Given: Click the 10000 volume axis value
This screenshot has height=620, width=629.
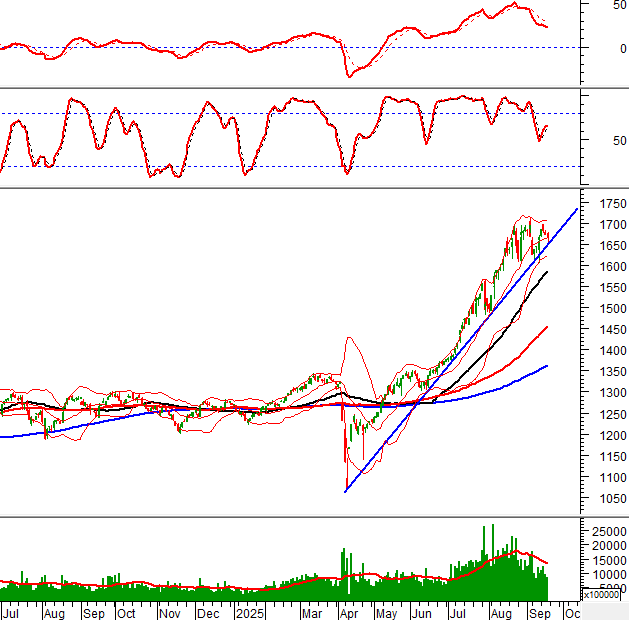Looking at the screenshot, I should pos(609,575).
